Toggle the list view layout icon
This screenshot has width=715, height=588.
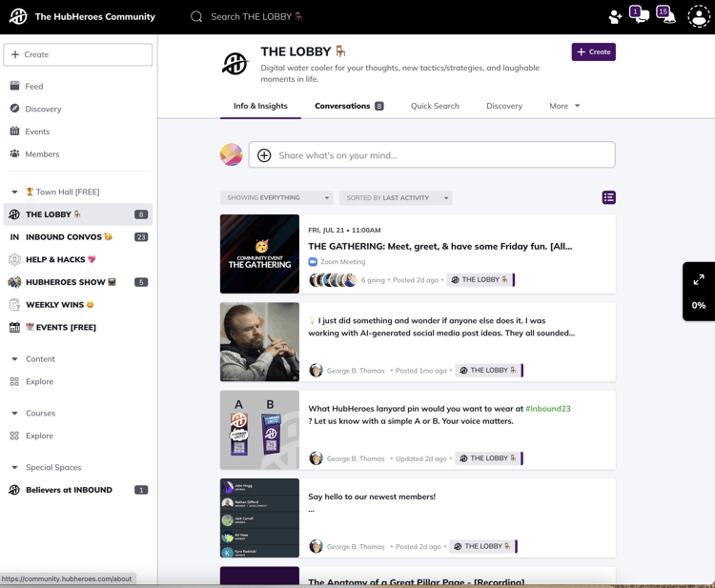click(x=609, y=197)
